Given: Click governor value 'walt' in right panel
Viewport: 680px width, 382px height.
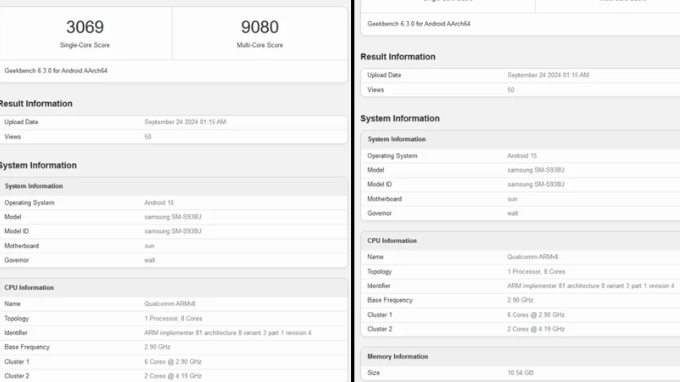Looking at the screenshot, I should (x=513, y=213).
